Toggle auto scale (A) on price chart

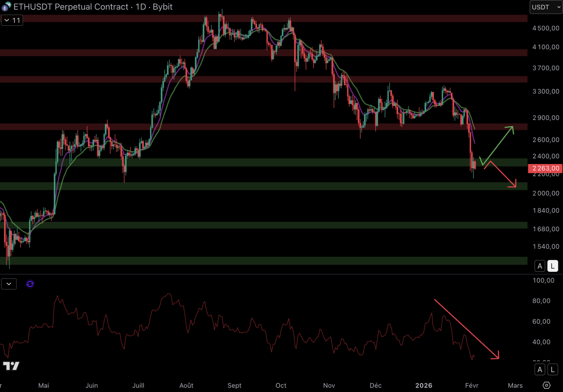(540, 266)
